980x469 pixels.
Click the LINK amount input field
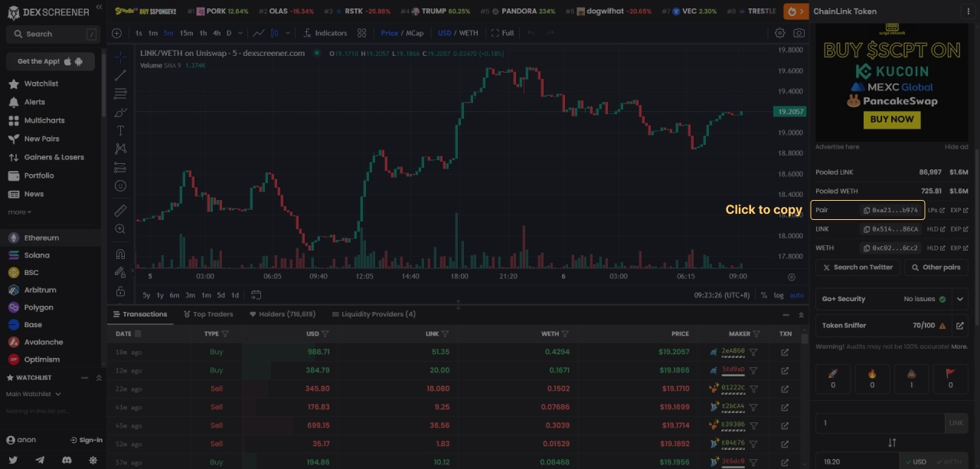tap(880, 423)
